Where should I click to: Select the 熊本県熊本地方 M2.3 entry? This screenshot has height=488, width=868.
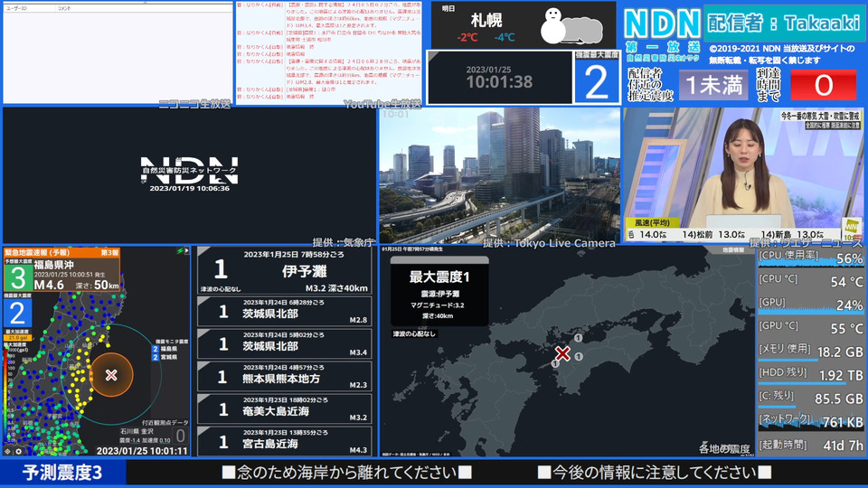click(285, 377)
